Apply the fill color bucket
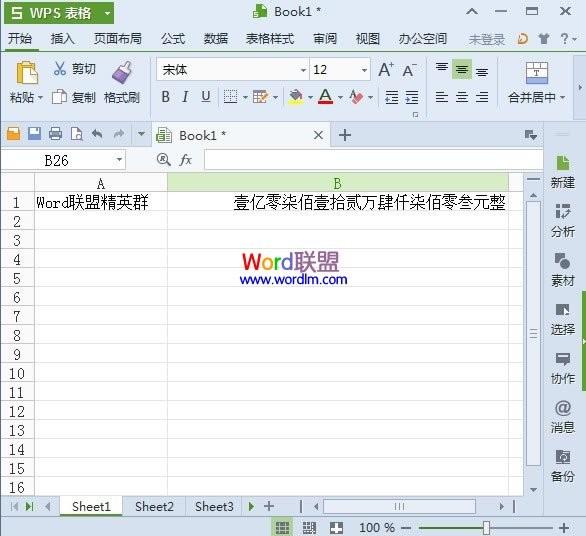 (x=296, y=97)
